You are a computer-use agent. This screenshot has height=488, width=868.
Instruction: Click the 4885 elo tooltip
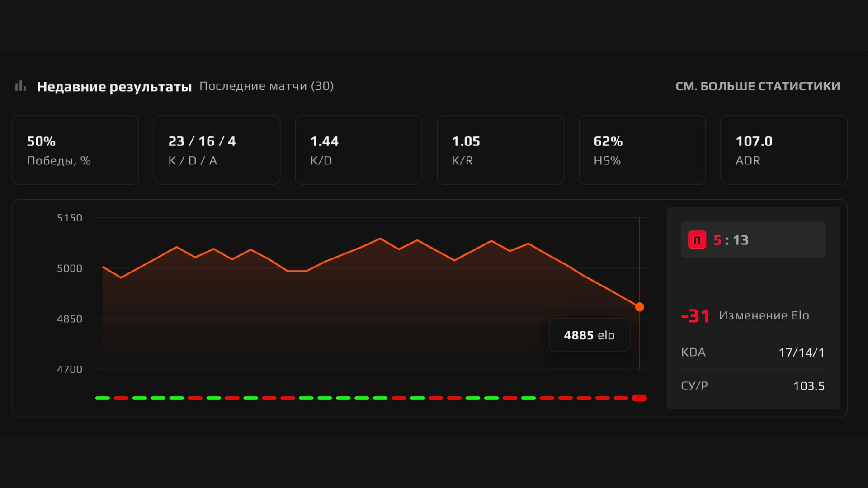[589, 335]
